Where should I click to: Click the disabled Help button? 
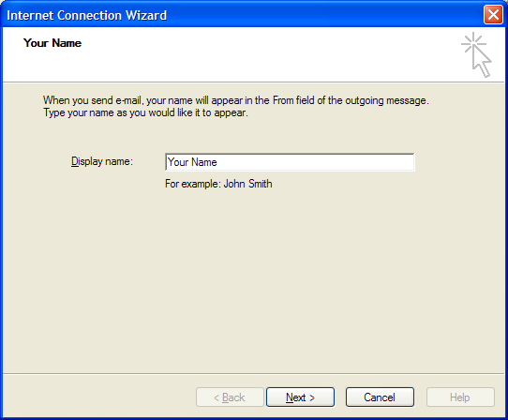point(460,397)
